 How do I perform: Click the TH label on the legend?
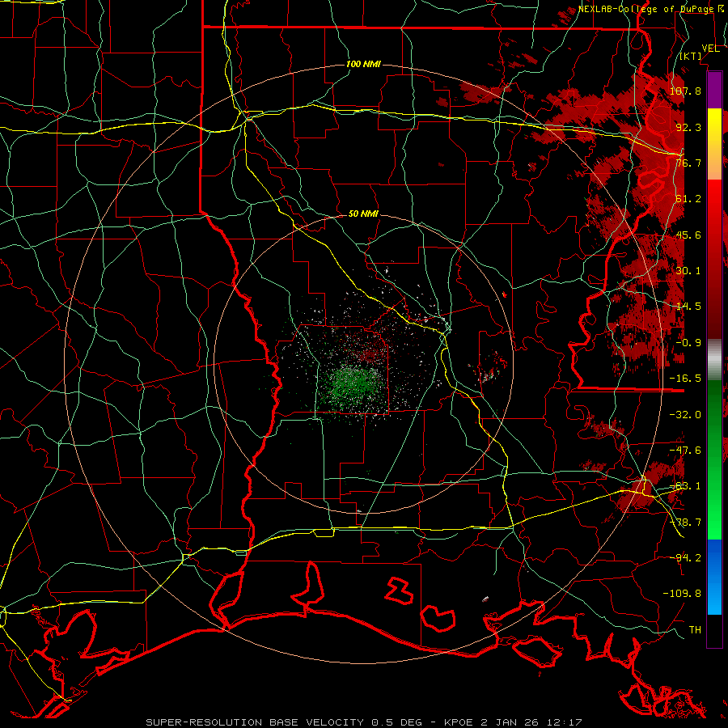click(x=695, y=630)
